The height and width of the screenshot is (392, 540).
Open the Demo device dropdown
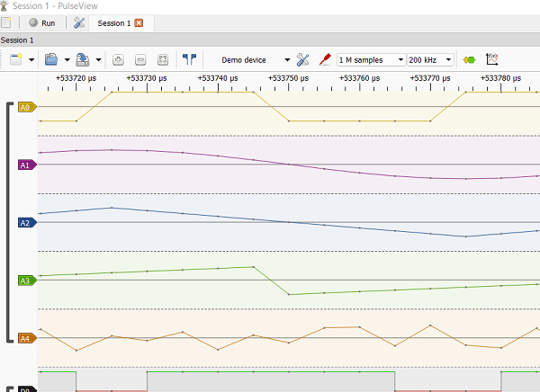(256, 60)
